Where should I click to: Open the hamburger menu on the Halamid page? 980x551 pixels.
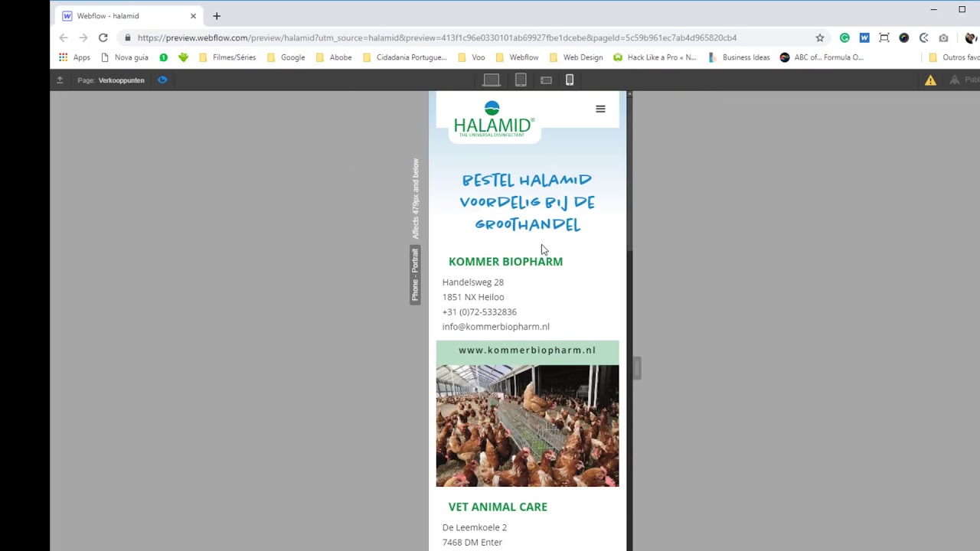pyautogui.click(x=600, y=109)
